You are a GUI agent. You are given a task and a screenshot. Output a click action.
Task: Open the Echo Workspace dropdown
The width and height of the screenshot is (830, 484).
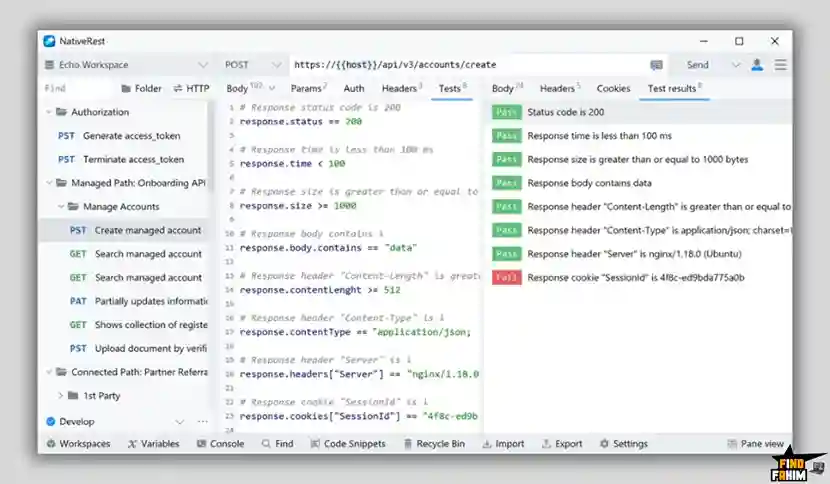[203, 65]
